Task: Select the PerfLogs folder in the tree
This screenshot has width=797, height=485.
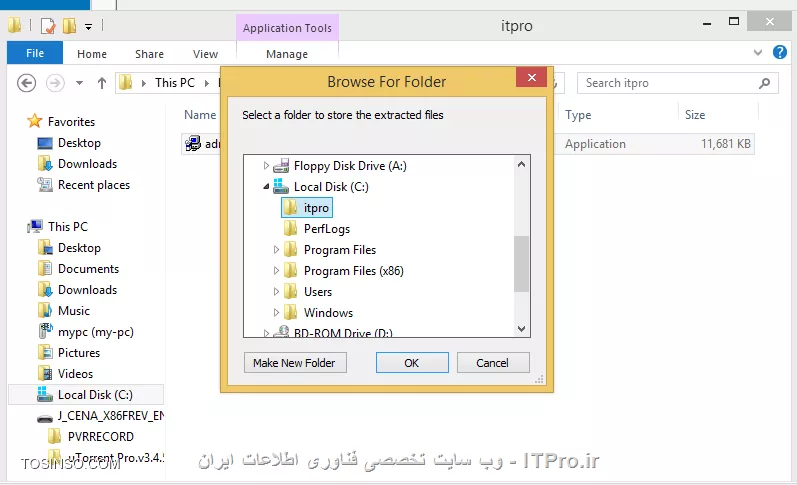Action: 327,229
